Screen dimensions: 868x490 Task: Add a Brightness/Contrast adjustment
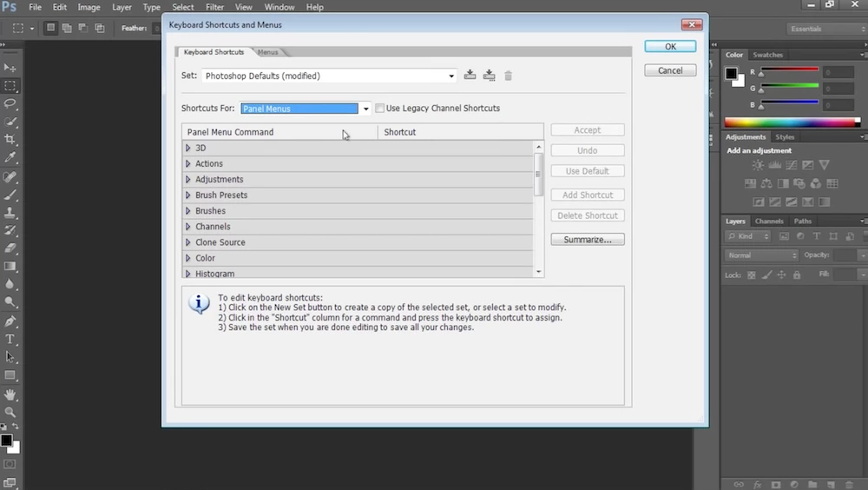[x=758, y=164]
